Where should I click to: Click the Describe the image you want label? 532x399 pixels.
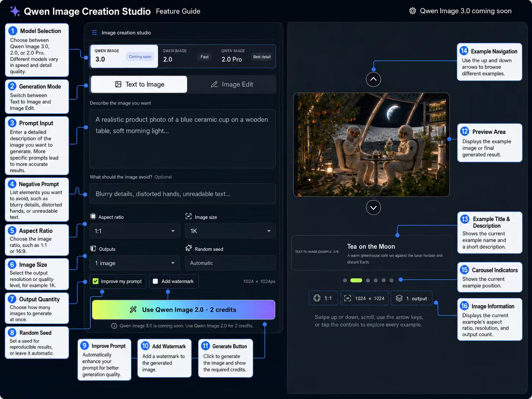[x=120, y=103]
